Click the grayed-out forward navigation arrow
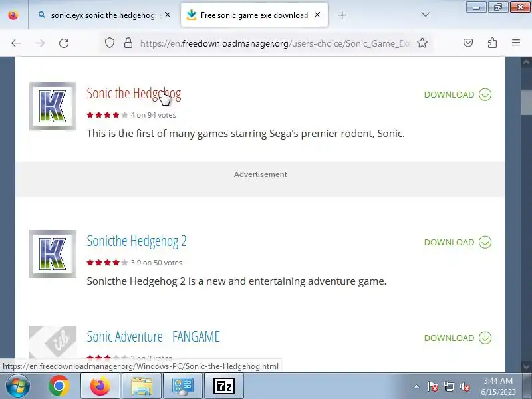This screenshot has width=532, height=399. tap(40, 43)
